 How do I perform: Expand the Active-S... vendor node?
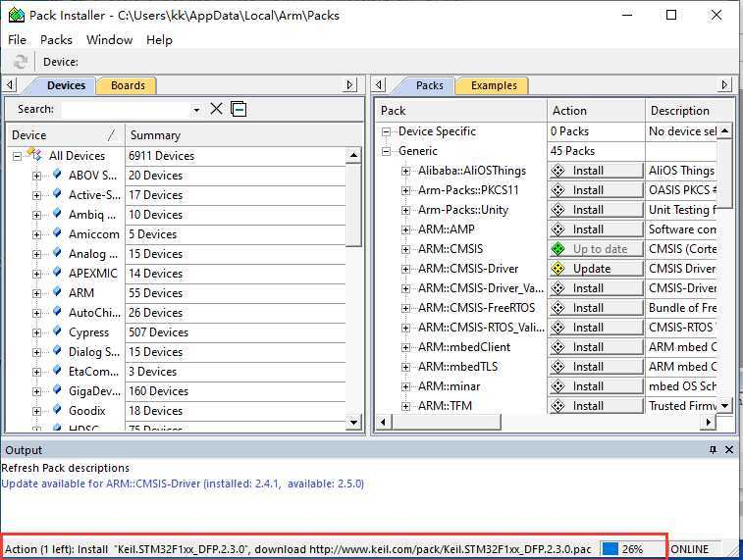(36, 195)
